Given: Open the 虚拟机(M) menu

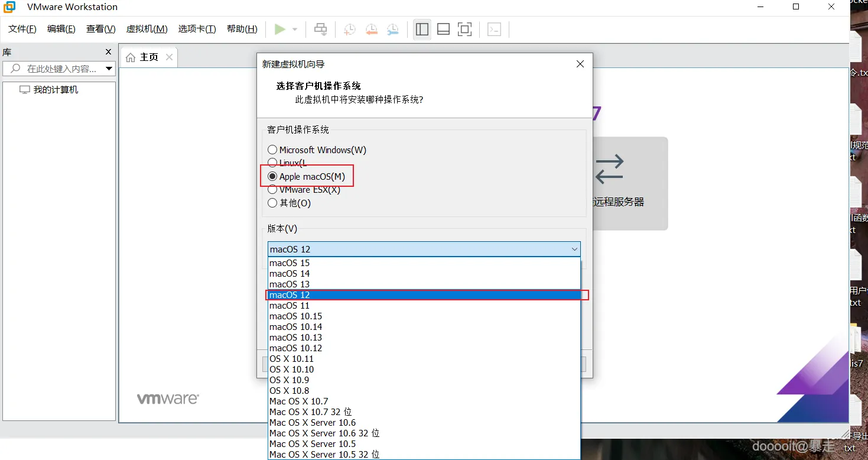Looking at the screenshot, I should tap(147, 29).
